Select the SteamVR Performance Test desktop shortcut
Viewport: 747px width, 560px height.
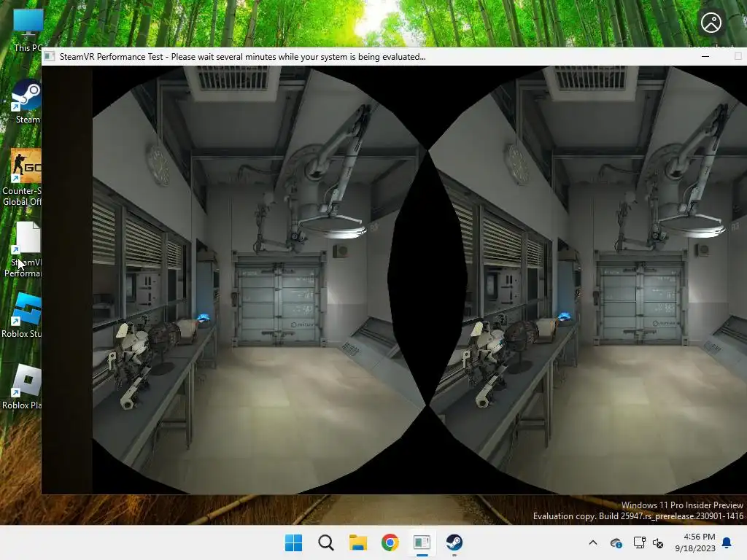(x=24, y=249)
